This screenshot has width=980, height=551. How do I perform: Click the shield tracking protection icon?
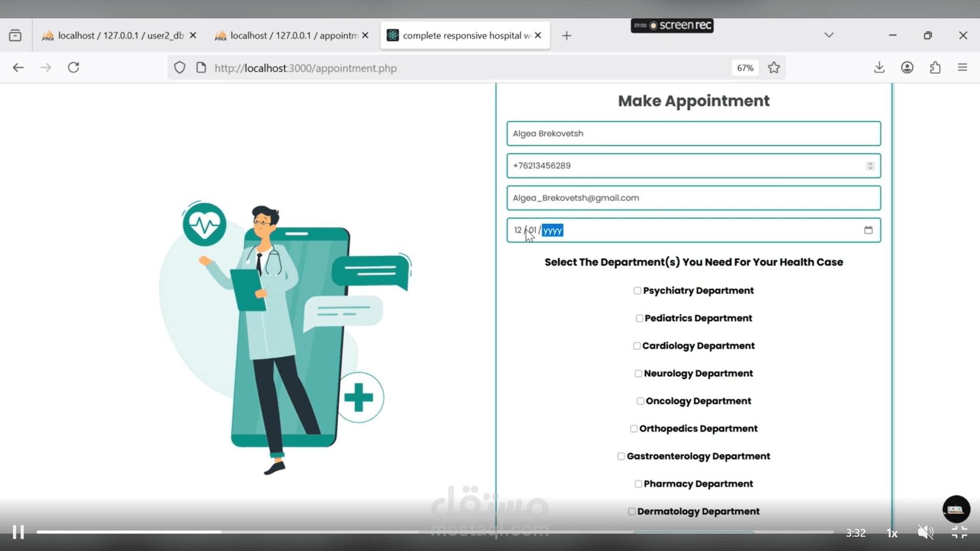(x=179, y=67)
